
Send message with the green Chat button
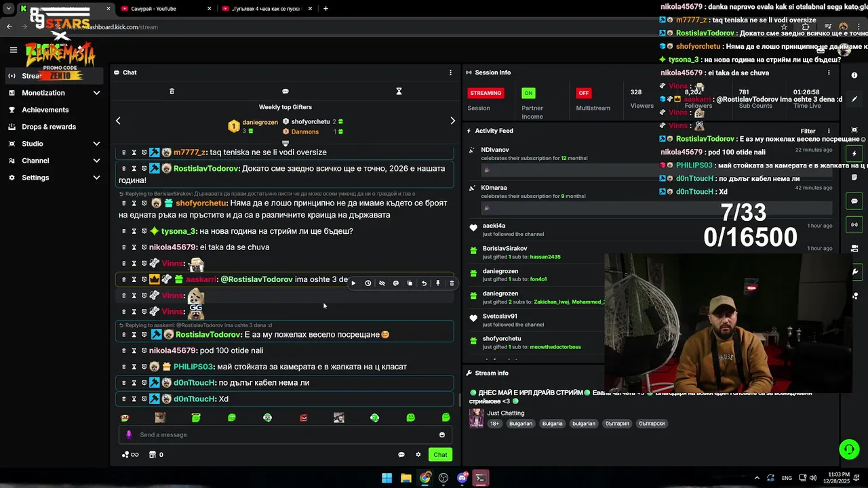[x=440, y=455]
